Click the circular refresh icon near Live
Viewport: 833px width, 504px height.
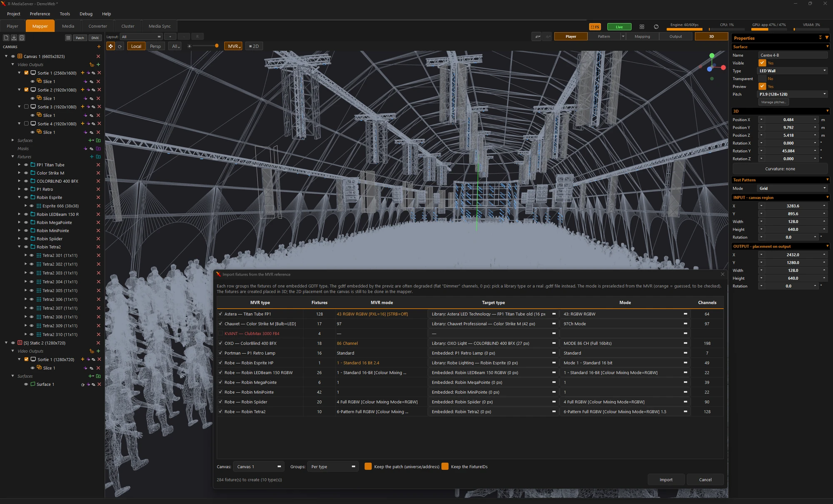(x=656, y=27)
